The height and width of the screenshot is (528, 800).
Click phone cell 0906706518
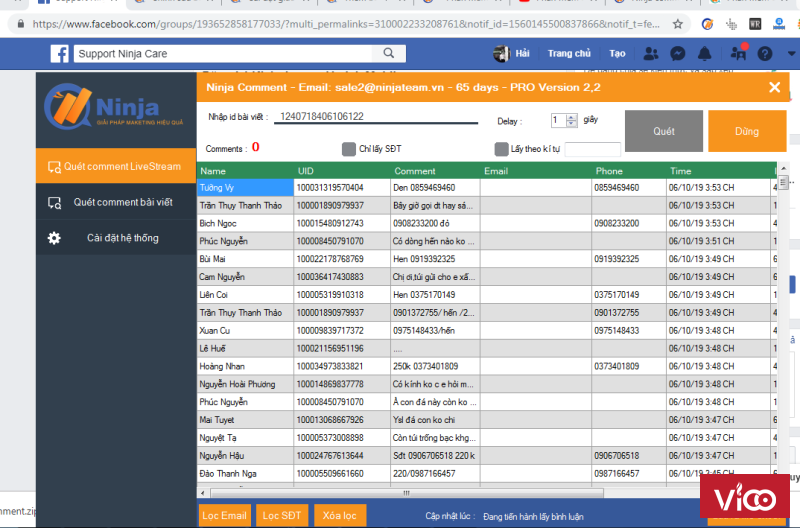[x=629, y=456]
